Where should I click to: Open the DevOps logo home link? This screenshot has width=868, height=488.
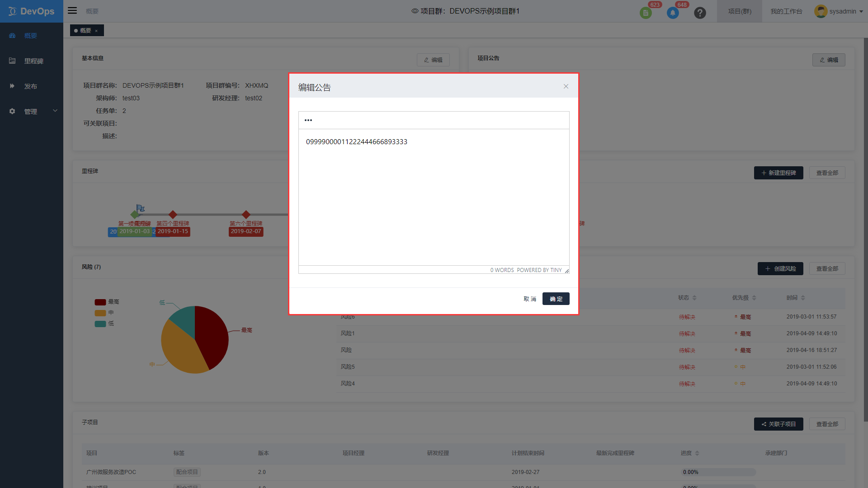coord(31,11)
